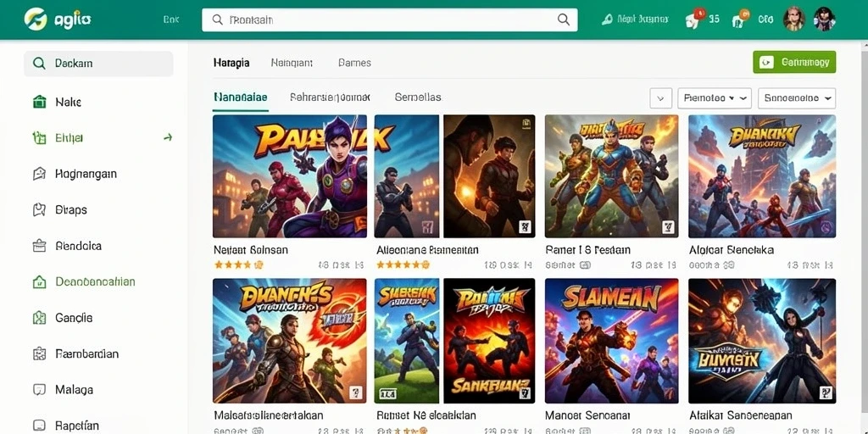Click the Manoet Senoanat title

588,415
